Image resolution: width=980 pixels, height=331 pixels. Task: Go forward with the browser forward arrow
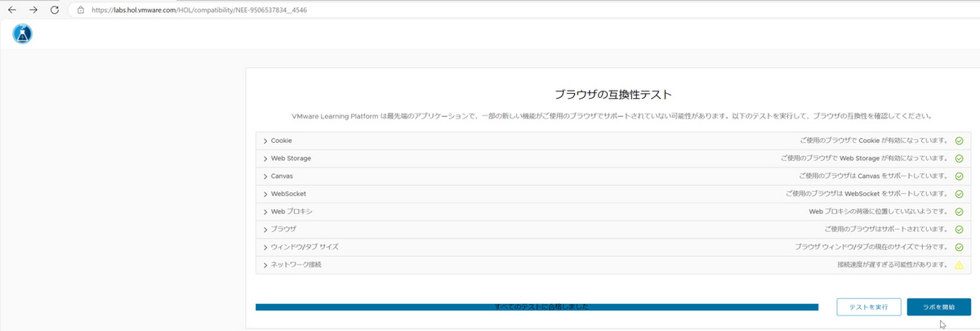pyautogui.click(x=33, y=10)
